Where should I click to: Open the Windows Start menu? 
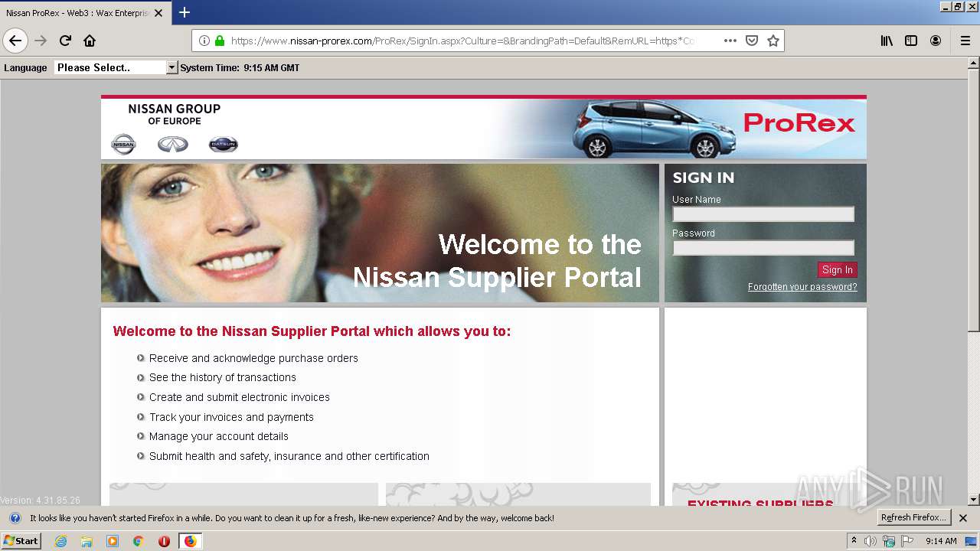(21, 541)
